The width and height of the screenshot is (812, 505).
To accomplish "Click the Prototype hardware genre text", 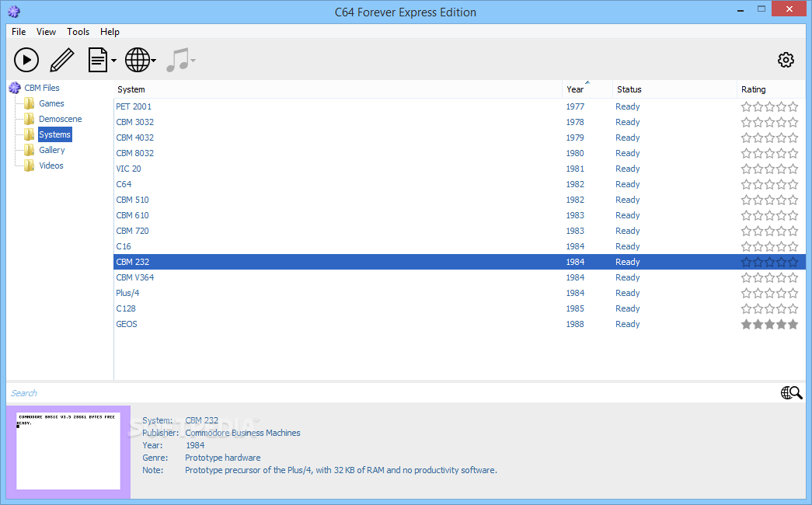I will 223,458.
